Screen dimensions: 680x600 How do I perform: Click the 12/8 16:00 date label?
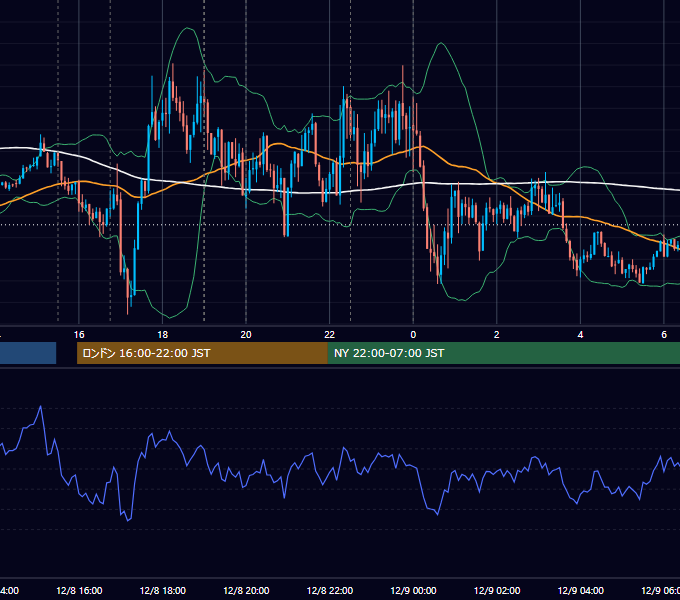(x=79, y=590)
